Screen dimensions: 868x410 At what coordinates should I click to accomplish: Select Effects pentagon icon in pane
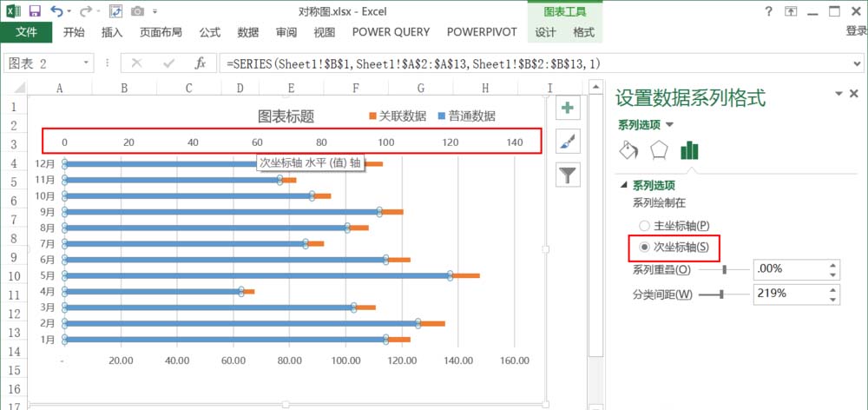point(659,150)
